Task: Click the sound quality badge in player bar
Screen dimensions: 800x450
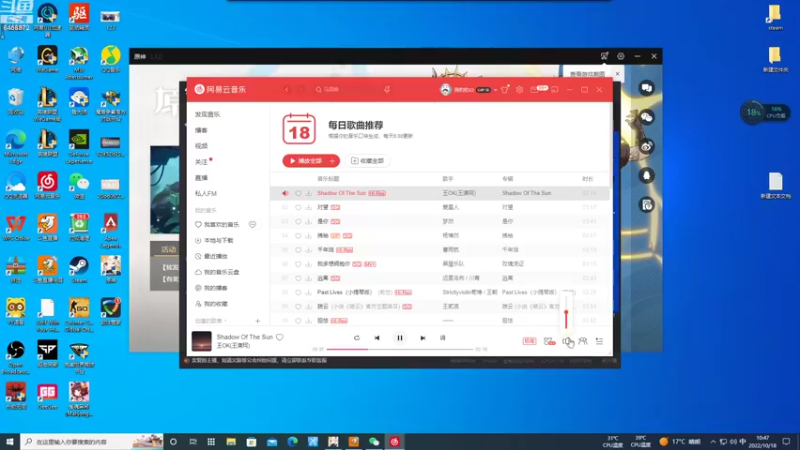Action: coord(529,341)
